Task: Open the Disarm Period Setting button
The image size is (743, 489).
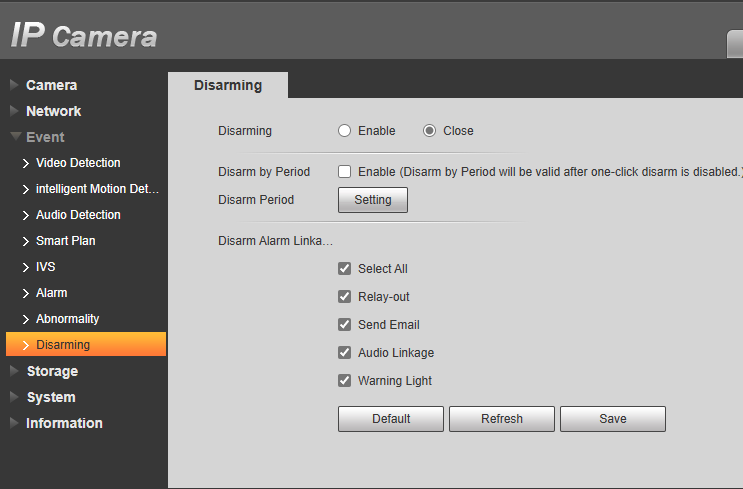Action: pyautogui.click(x=373, y=200)
